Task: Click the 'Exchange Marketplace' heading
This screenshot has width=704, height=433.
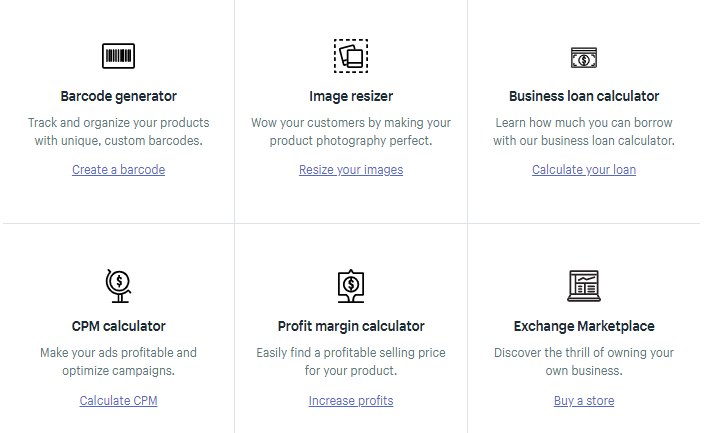Action: pyautogui.click(x=584, y=326)
